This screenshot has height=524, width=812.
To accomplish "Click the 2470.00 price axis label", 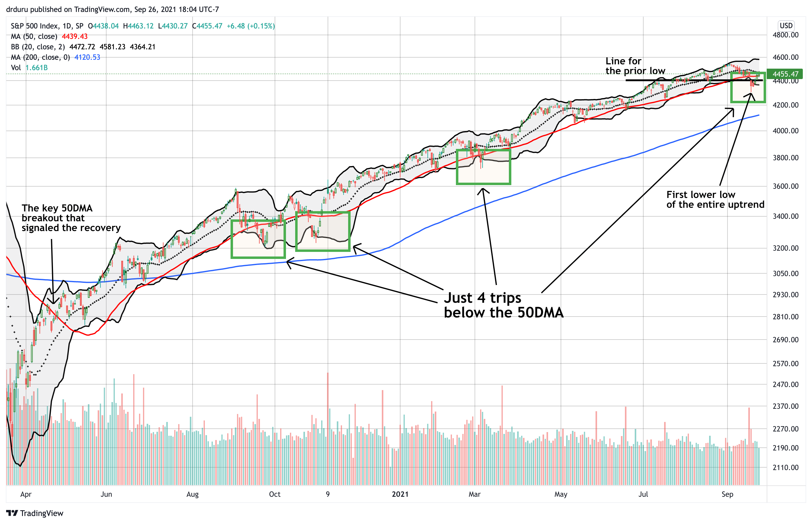I will [785, 385].
